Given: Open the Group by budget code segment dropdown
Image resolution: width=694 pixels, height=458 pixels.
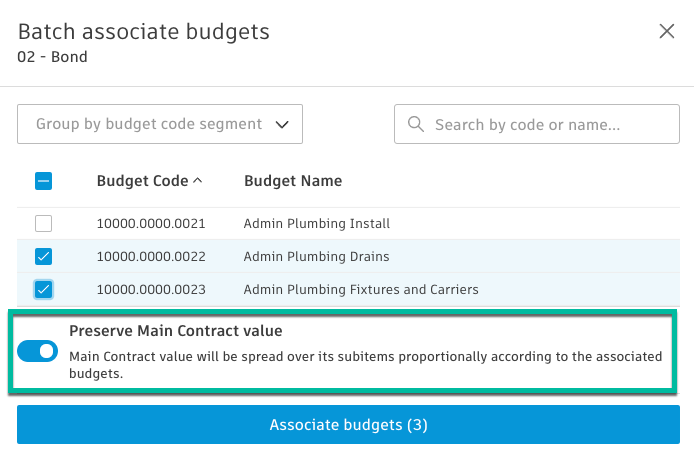Looking at the screenshot, I should pos(160,125).
